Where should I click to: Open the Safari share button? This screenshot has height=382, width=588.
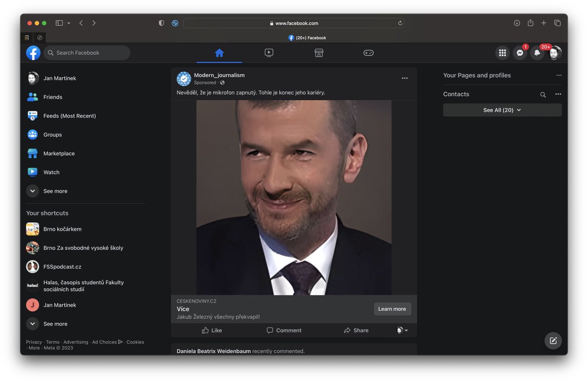(x=530, y=23)
